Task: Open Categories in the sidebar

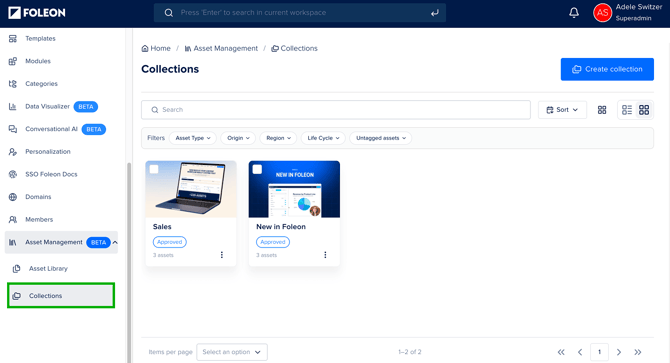Action: [41, 84]
